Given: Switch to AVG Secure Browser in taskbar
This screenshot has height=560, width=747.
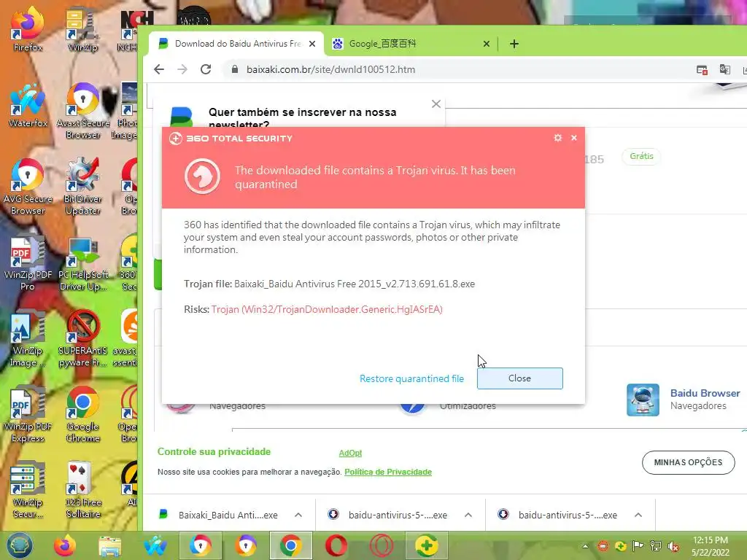Looking at the screenshot, I should pyautogui.click(x=201, y=545).
